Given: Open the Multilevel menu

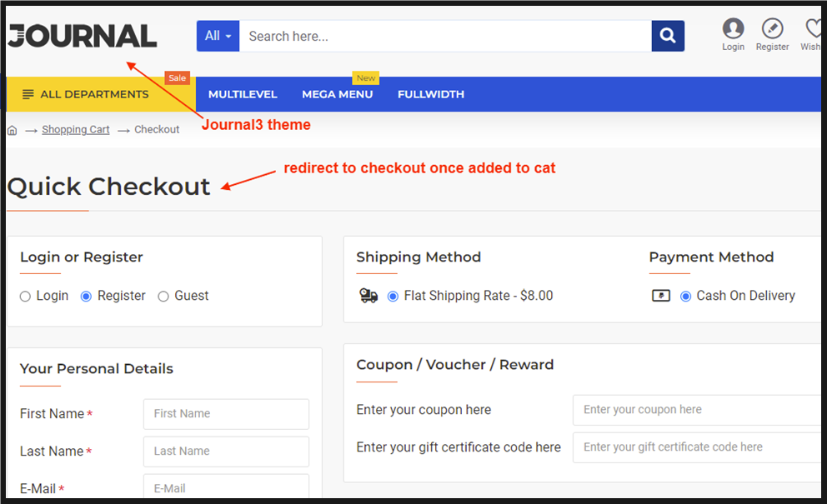Looking at the screenshot, I should pyautogui.click(x=242, y=94).
